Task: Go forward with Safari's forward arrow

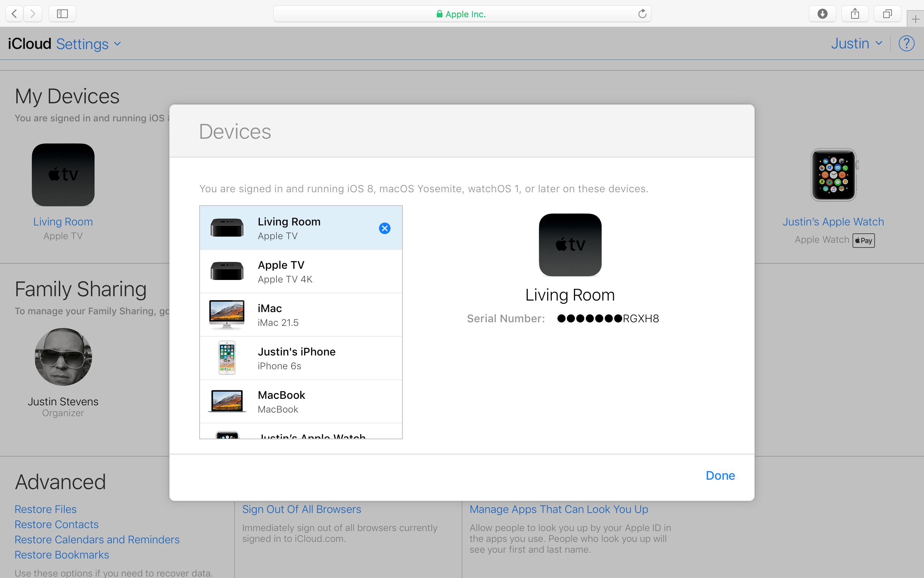Action: (33, 14)
